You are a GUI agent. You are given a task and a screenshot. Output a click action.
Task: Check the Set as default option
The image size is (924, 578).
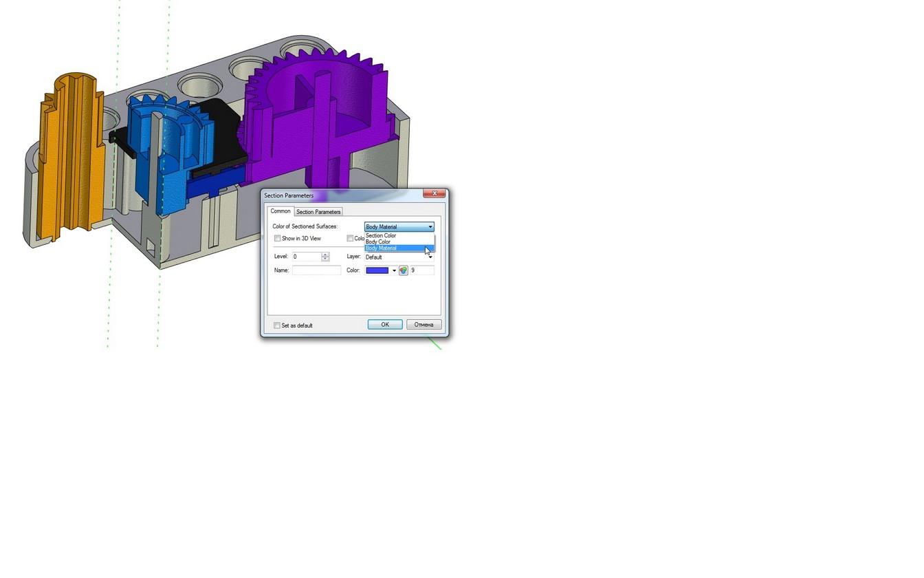278,325
